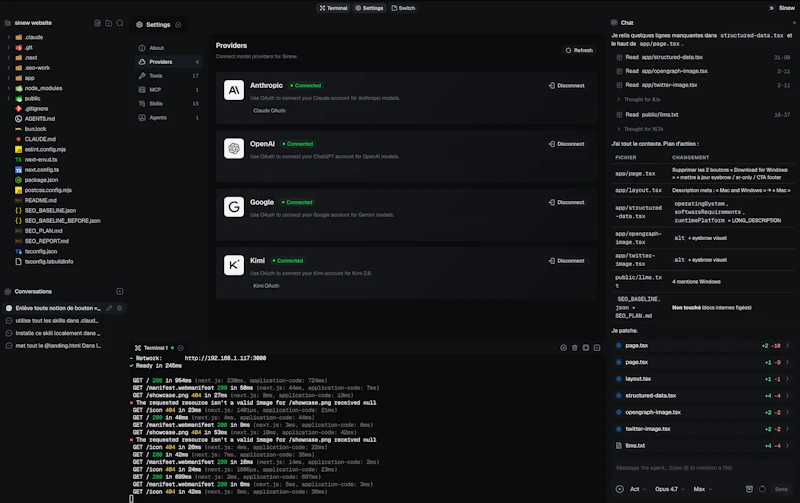800x503 pixels.
Task: Disconnect the Google provider
Action: coord(566,203)
